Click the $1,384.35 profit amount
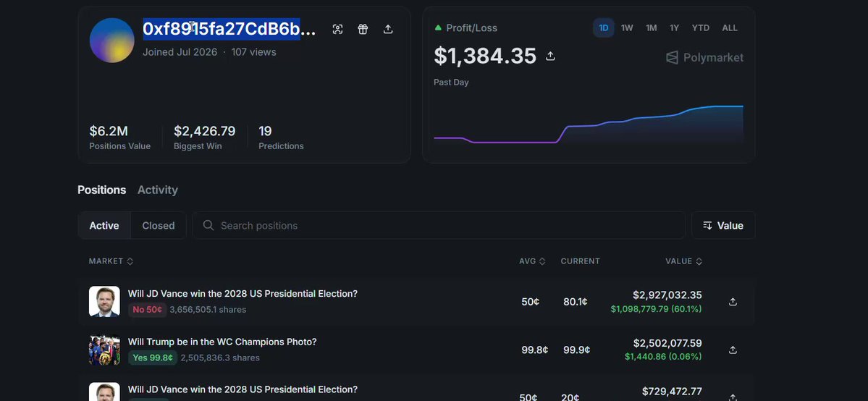Viewport: 868px width, 401px height. [485, 56]
